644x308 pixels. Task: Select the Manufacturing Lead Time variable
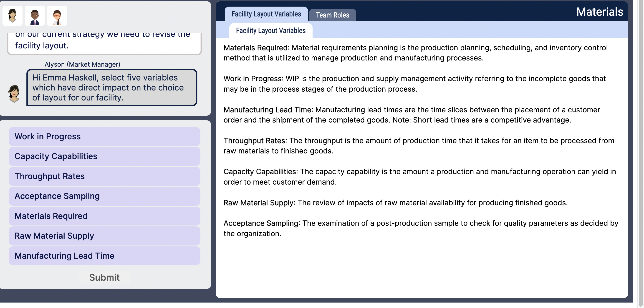[104, 255]
